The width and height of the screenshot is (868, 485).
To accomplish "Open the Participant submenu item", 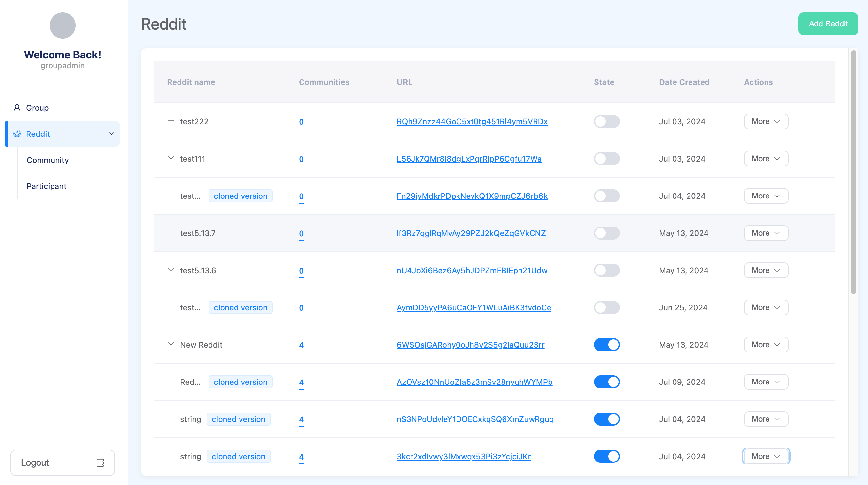I will (46, 186).
